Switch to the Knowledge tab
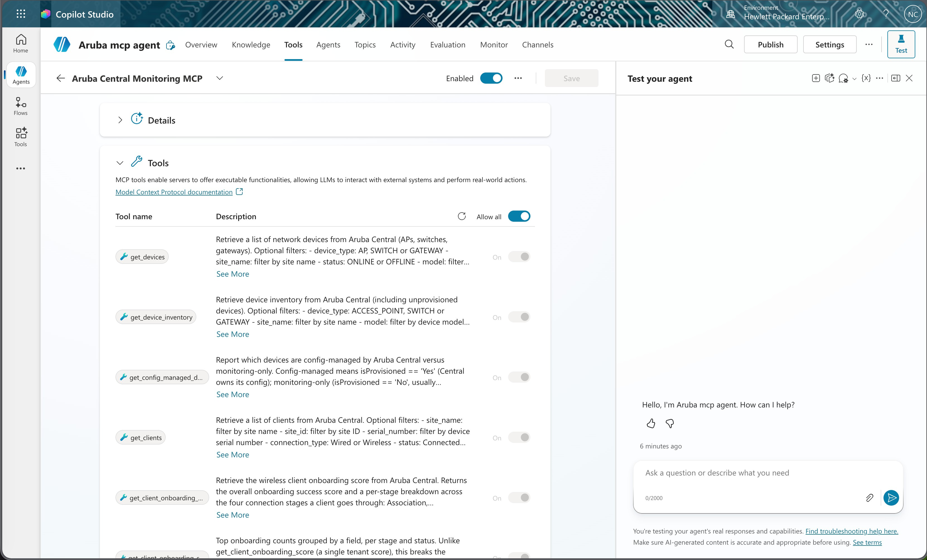 coord(251,45)
